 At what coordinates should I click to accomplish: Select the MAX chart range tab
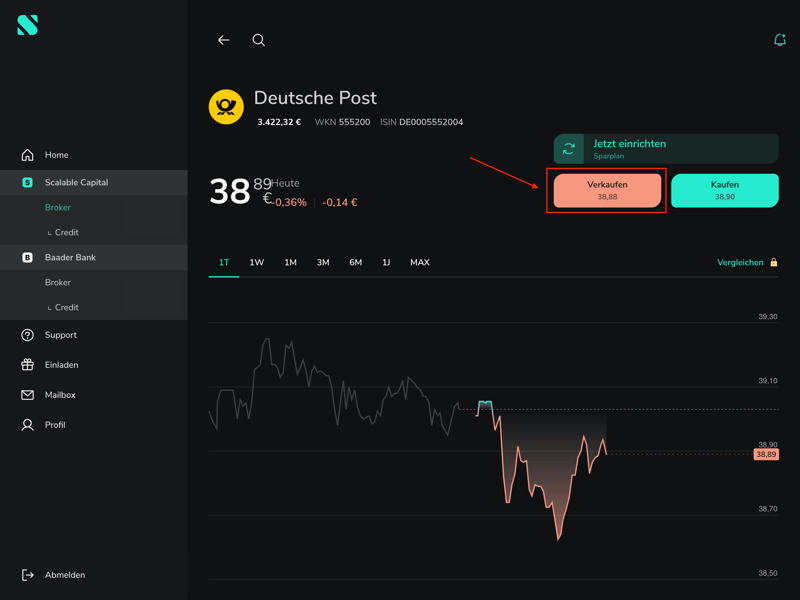(420, 262)
